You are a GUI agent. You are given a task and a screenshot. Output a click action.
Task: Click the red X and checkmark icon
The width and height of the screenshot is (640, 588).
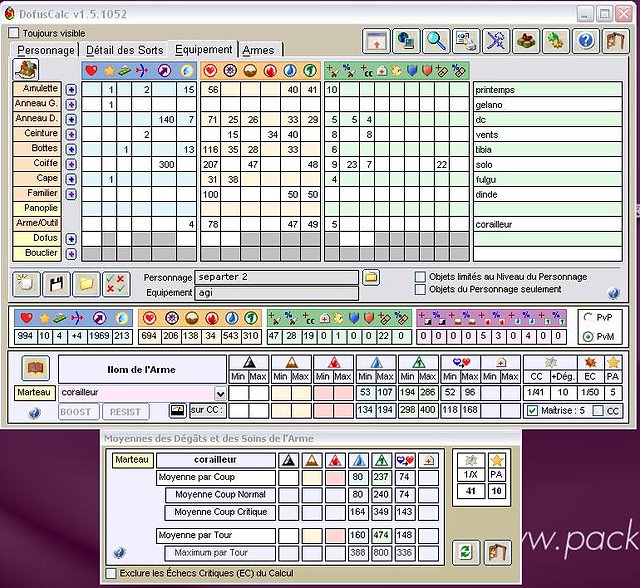(x=116, y=283)
